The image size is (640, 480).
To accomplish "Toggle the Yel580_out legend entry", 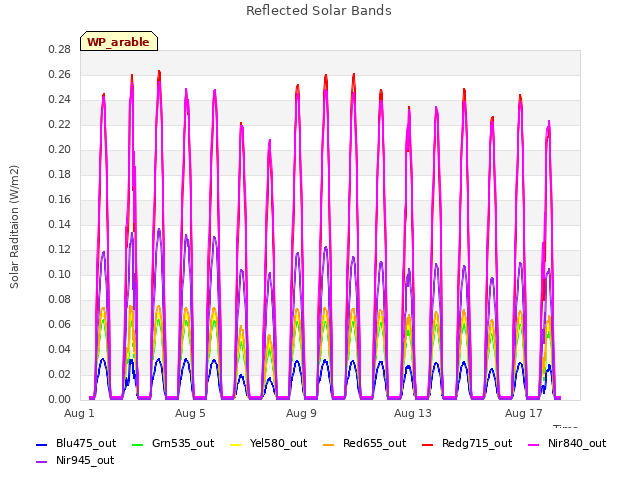I will coord(269,444).
